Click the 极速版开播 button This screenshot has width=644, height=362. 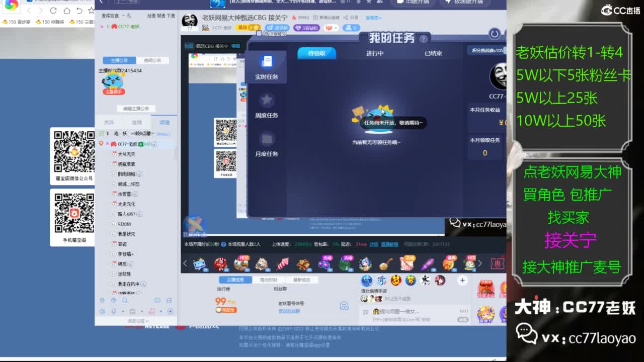tap(465, 2)
